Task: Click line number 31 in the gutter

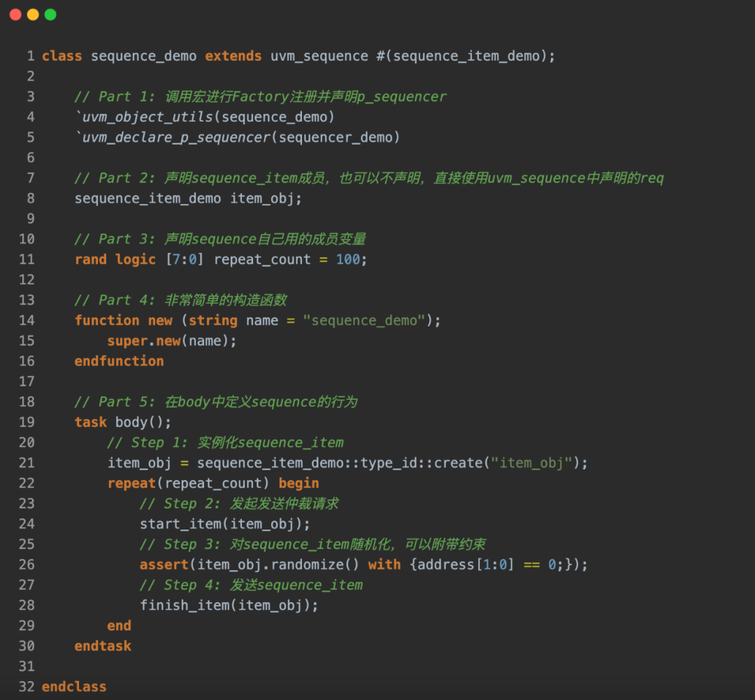Action: (x=27, y=666)
